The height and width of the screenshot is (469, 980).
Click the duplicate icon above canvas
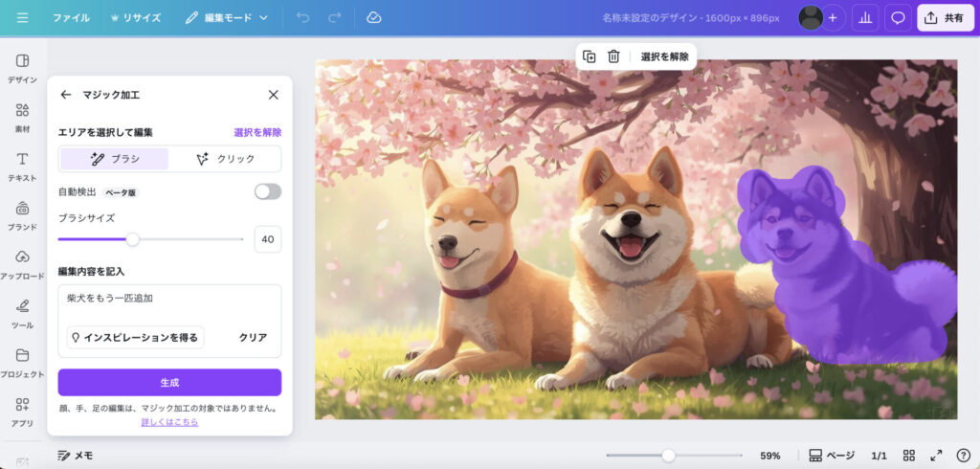(590, 56)
